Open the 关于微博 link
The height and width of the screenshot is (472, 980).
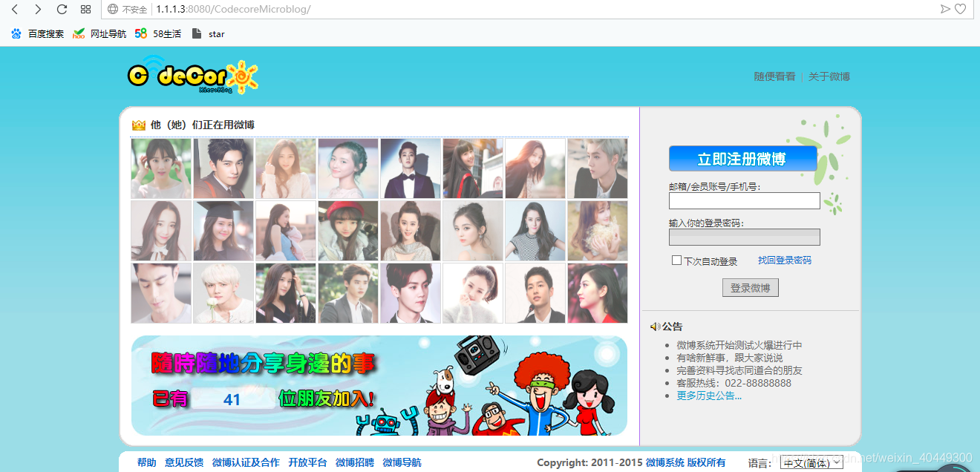[x=829, y=76]
